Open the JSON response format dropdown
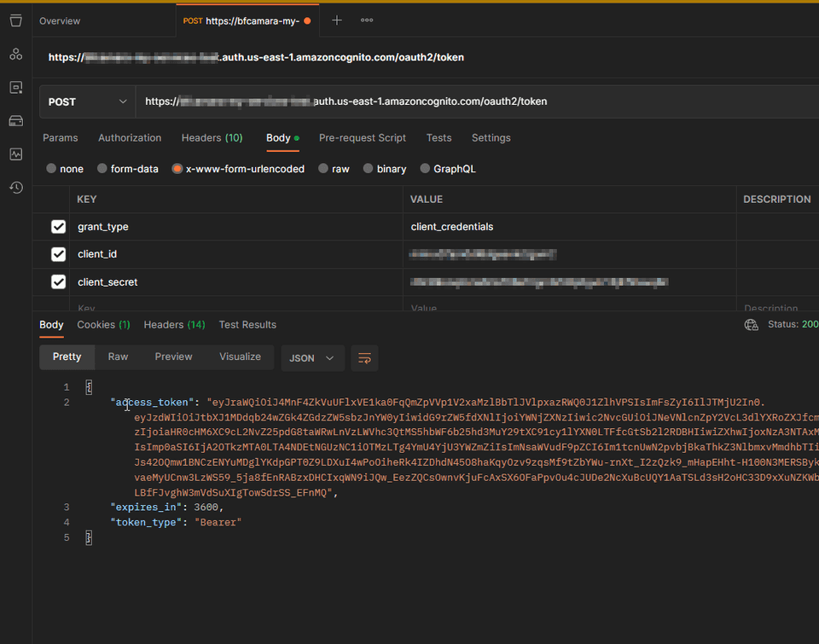 coord(312,357)
